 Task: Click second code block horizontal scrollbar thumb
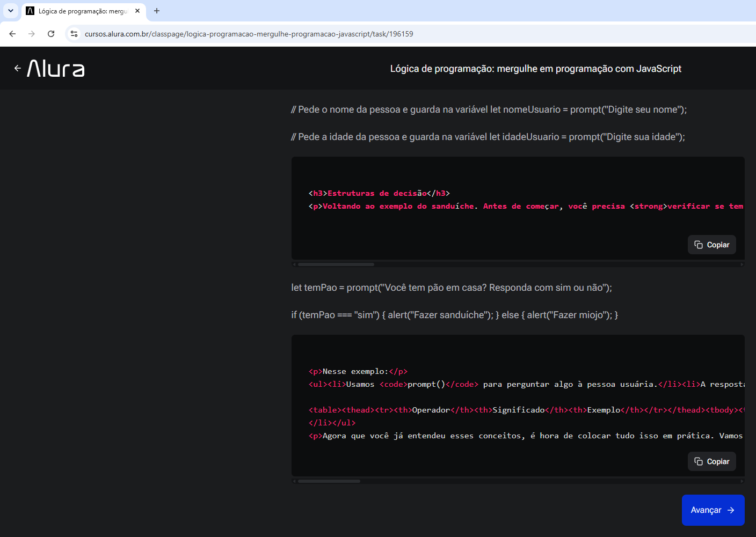(x=329, y=481)
